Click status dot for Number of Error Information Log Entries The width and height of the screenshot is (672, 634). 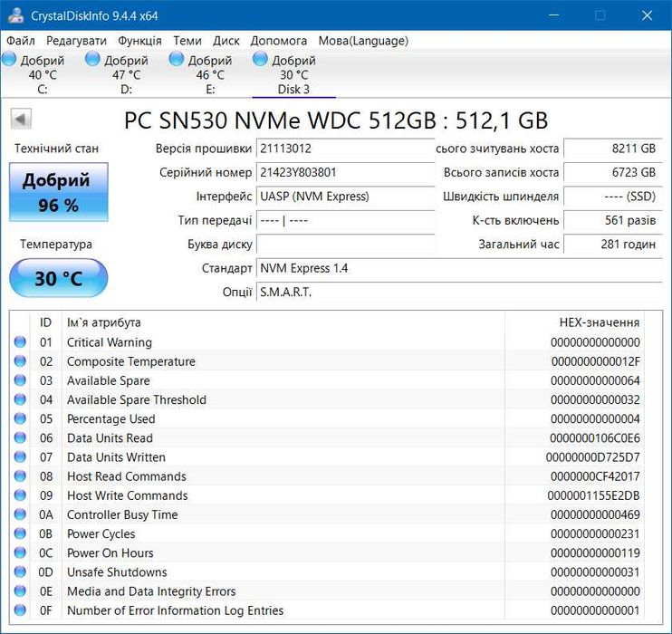pyautogui.click(x=20, y=610)
